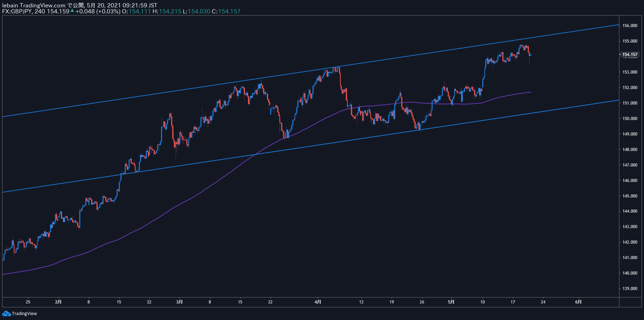Click the green up-arrow price change indicator
Screen dimensions: 644x320
click(72, 11)
